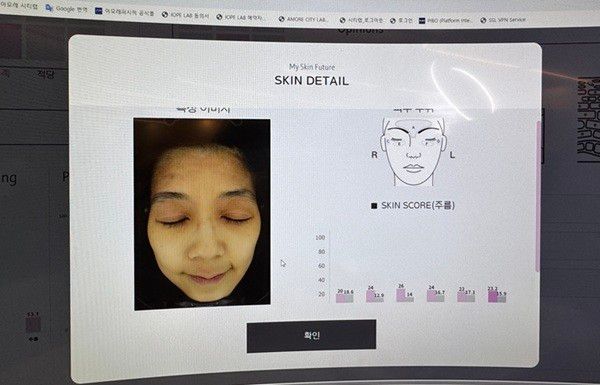
Task: Click the 100 axis label
Action: (x=320, y=238)
